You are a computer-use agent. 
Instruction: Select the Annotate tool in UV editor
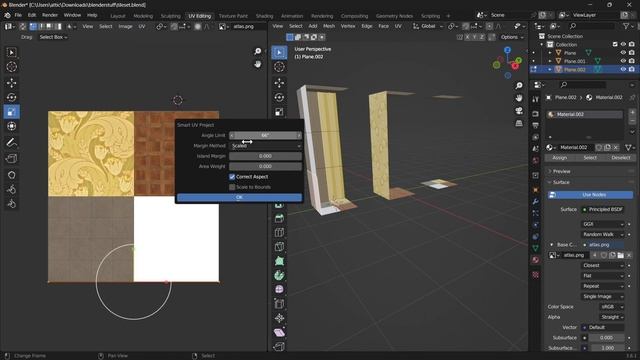pyautogui.click(x=11, y=142)
